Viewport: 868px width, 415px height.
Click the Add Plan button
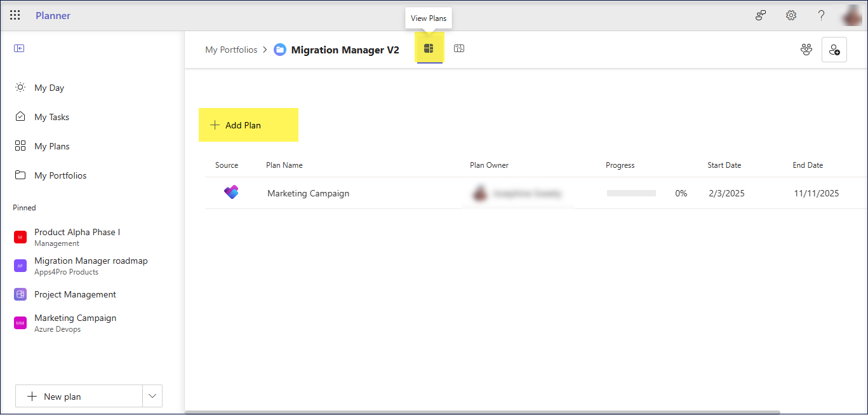click(x=248, y=125)
